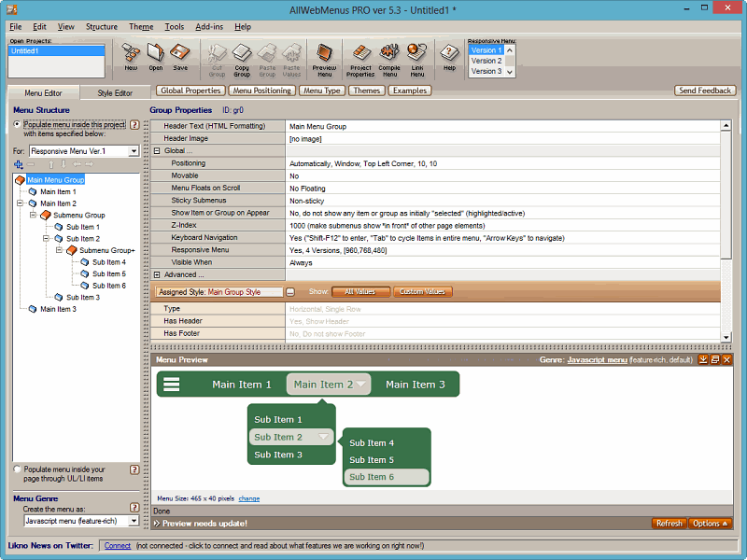Click the Send Feedback button
Viewport: 747px width, 560px height.
704,91
